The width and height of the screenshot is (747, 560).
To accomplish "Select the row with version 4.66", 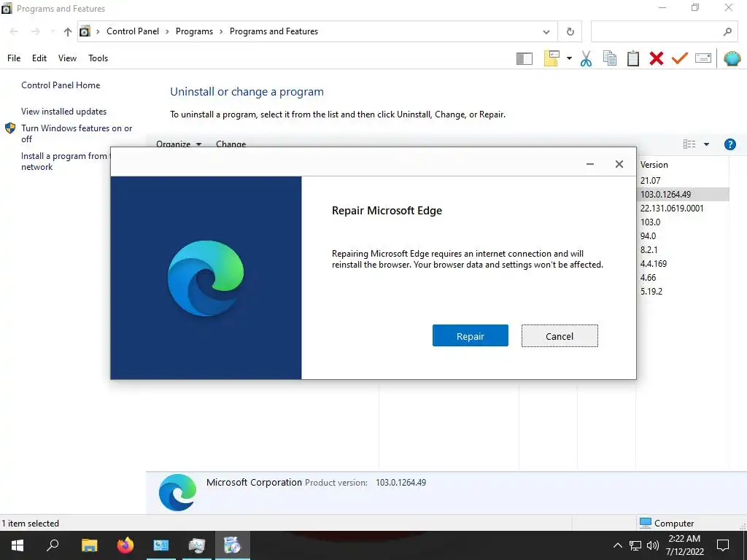I will [683, 277].
